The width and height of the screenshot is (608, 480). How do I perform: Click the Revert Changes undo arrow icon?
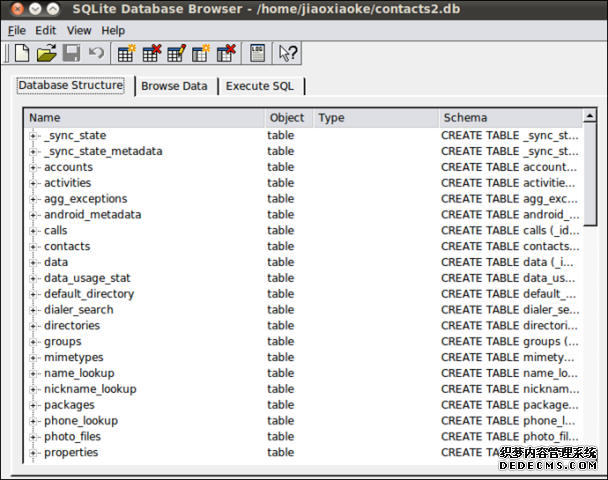click(96, 53)
